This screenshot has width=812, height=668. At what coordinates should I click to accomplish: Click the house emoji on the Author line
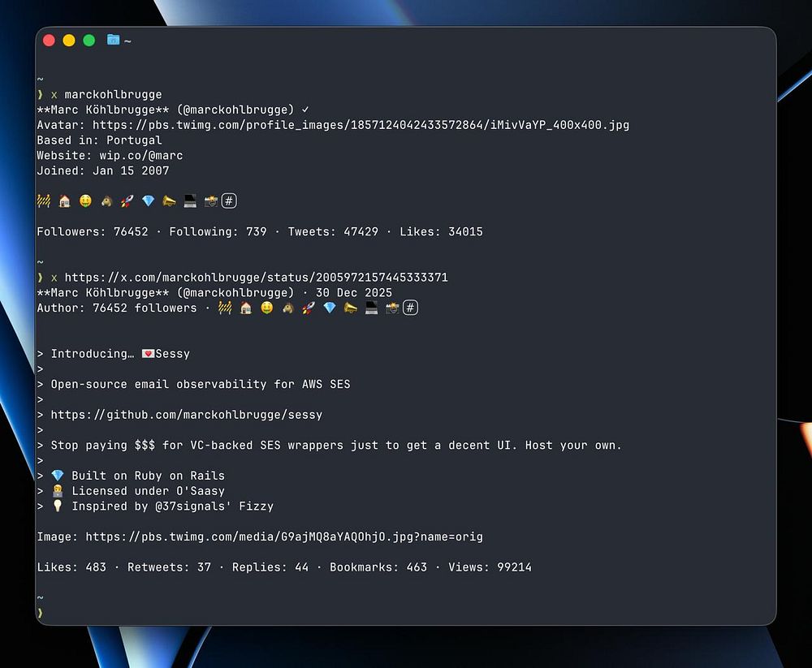click(x=246, y=308)
